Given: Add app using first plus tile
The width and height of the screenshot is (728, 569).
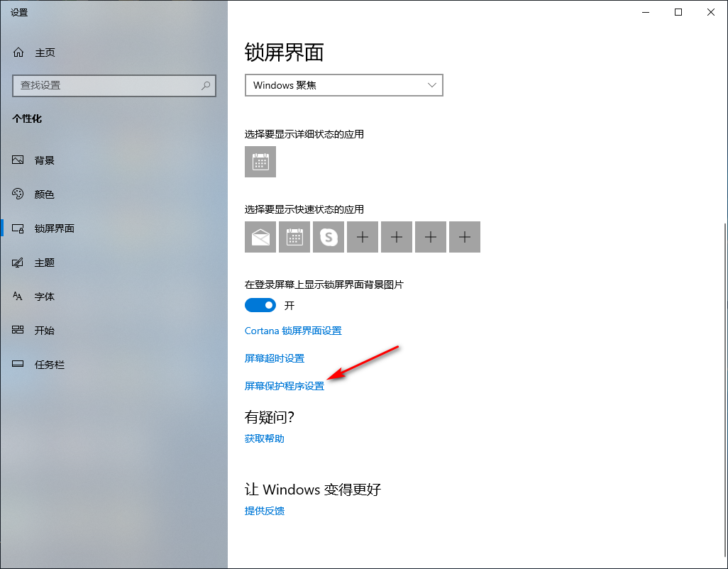Looking at the screenshot, I should [363, 237].
